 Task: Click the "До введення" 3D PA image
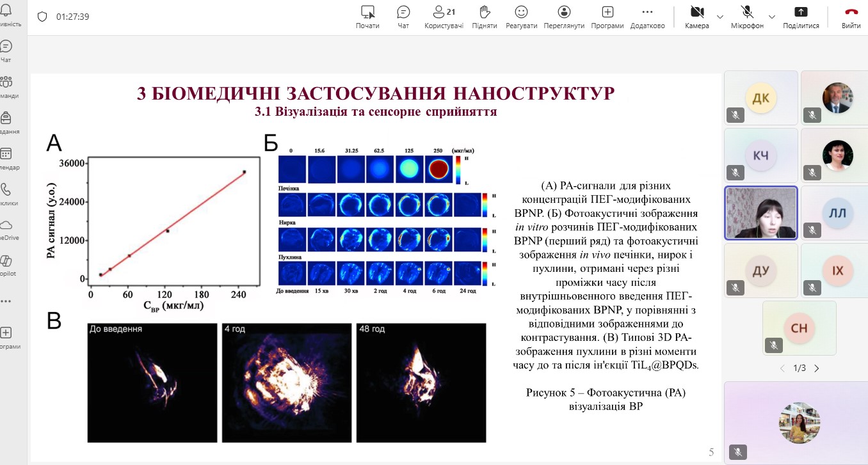[151, 382]
